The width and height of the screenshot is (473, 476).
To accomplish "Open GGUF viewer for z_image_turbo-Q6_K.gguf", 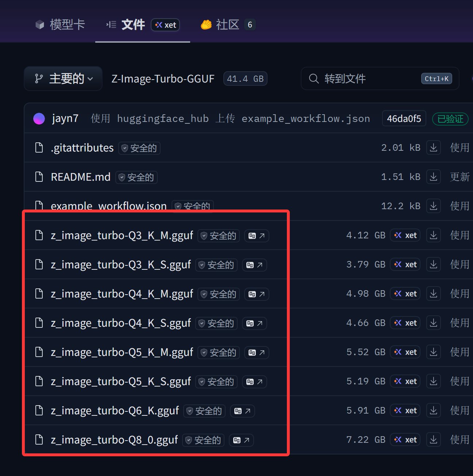I will click(x=242, y=411).
